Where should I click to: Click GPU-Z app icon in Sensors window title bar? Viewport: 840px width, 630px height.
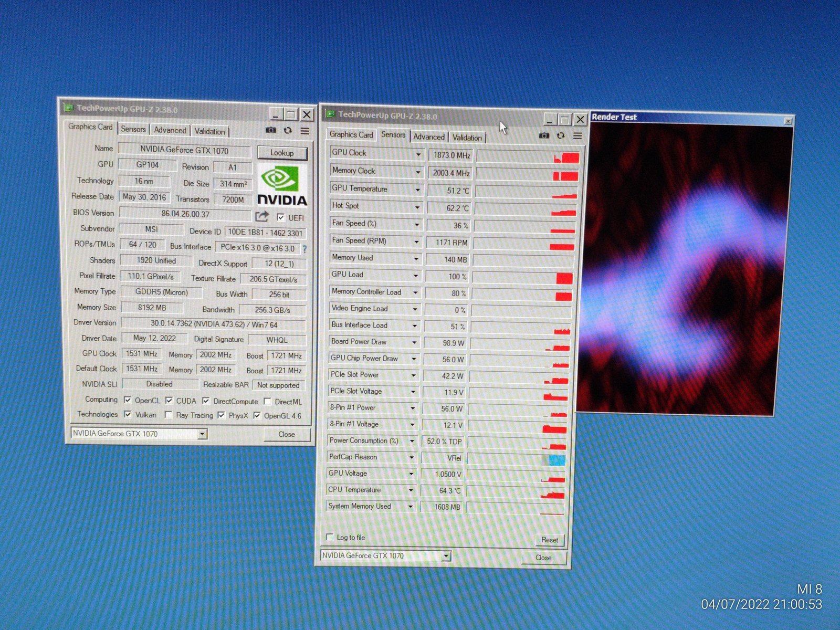pyautogui.click(x=330, y=113)
